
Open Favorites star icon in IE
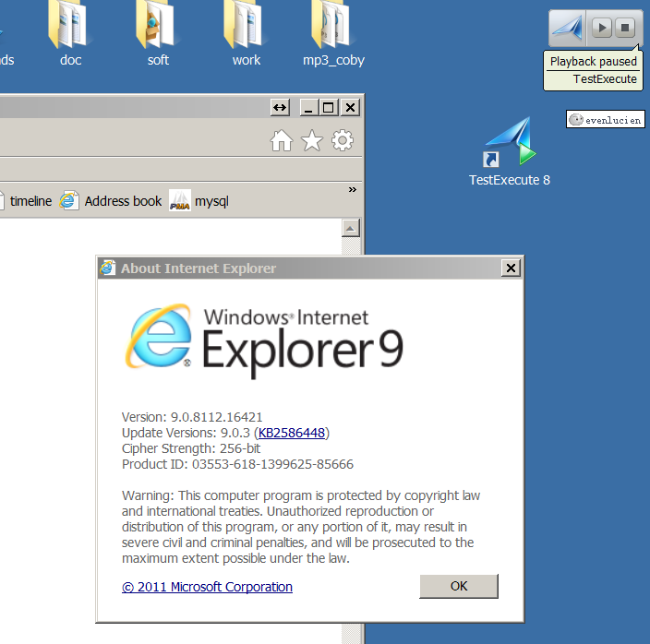pyautogui.click(x=312, y=140)
